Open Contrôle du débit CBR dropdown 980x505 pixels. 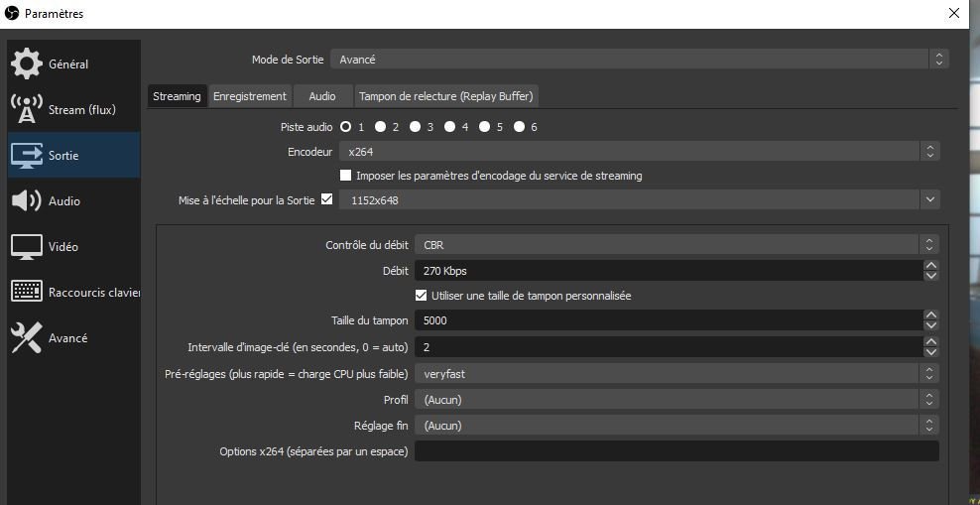(676, 245)
